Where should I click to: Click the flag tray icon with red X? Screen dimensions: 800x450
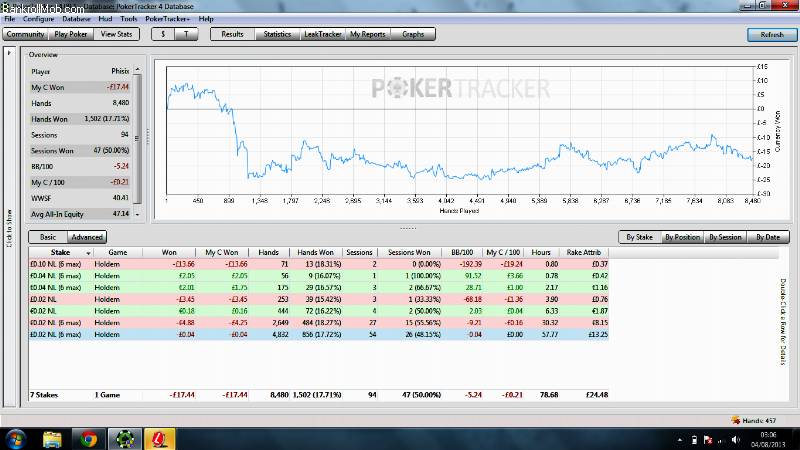pyautogui.click(x=708, y=440)
